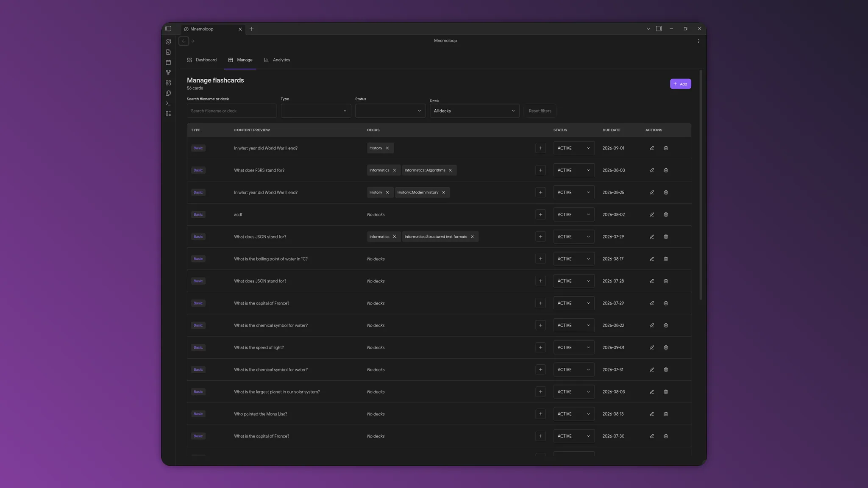The width and height of the screenshot is (868, 488).
Task: Change status of boiling point card
Action: tap(574, 259)
